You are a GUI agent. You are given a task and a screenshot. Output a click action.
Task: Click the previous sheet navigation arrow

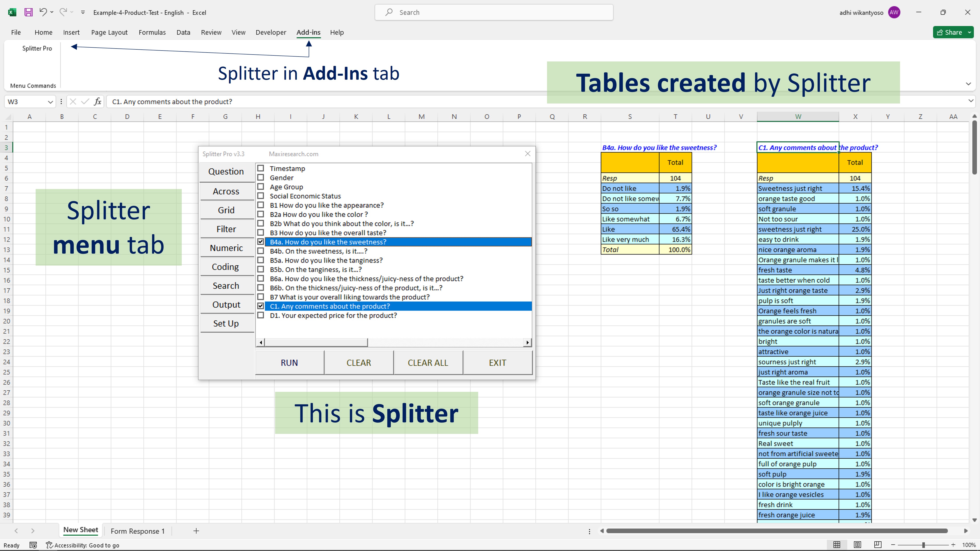[x=16, y=531]
